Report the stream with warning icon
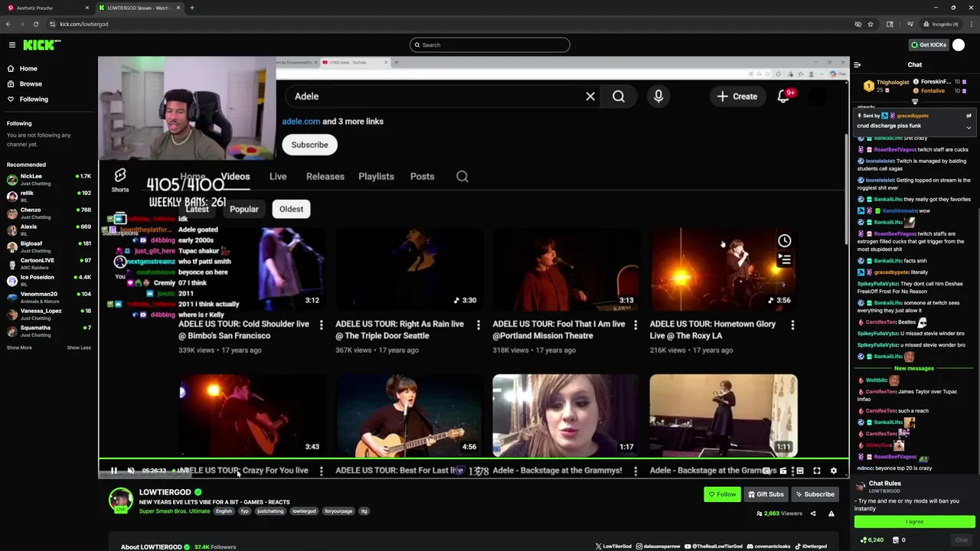The image size is (980, 551). pyautogui.click(x=831, y=514)
